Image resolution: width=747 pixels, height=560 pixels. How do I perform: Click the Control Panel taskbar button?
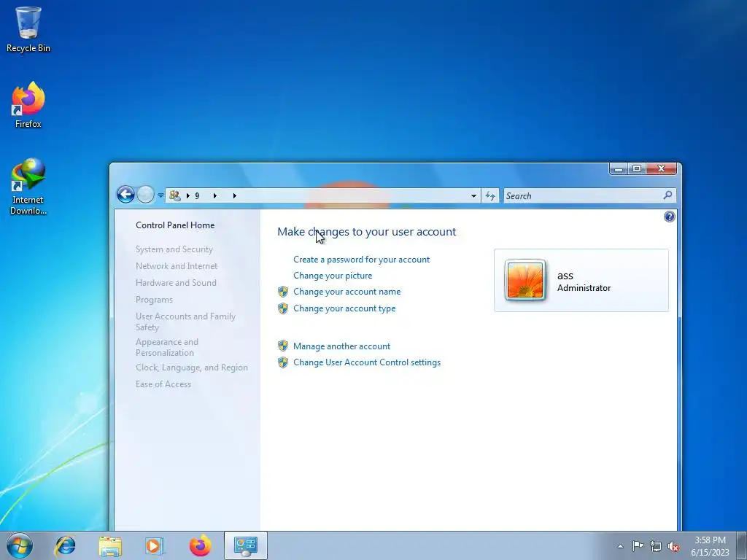click(x=246, y=545)
